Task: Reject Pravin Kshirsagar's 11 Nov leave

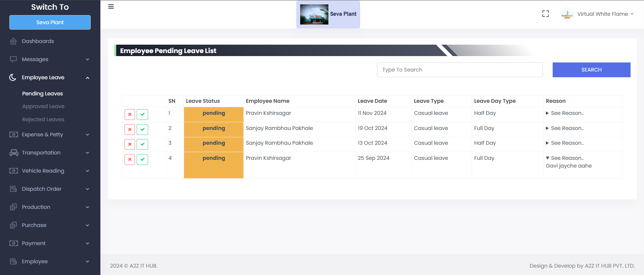Action: tap(130, 114)
